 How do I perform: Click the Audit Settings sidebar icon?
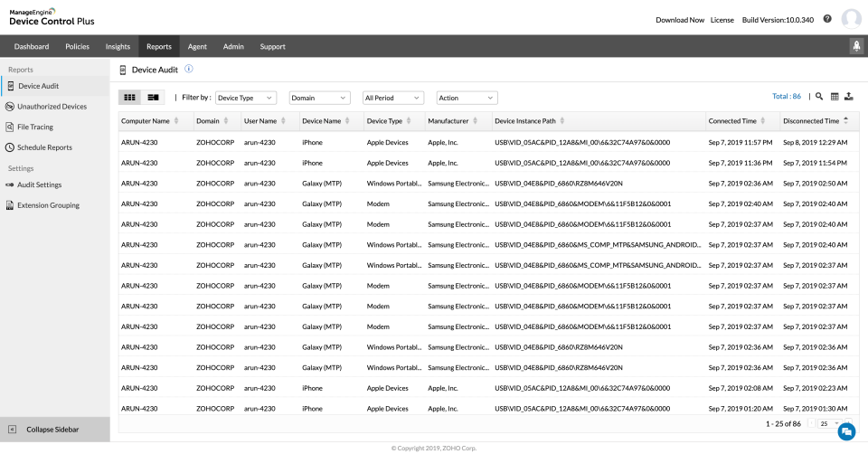pos(9,184)
